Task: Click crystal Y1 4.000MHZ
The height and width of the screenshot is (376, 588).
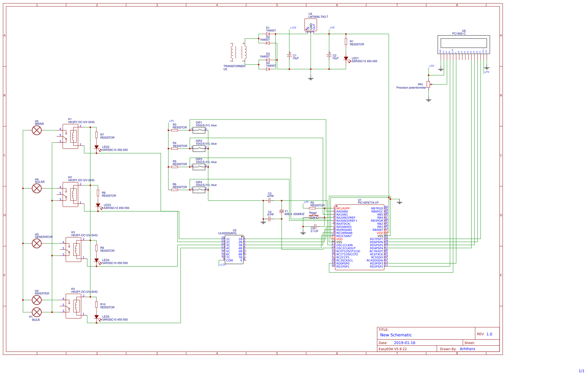Action: click(282, 212)
